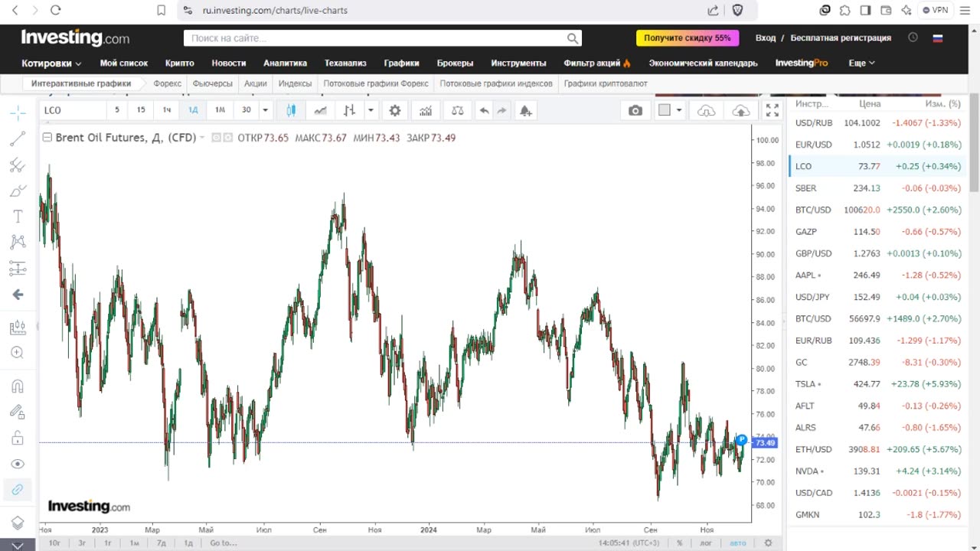Open the Новости menu item
This screenshot has width=980, height=551.
pyautogui.click(x=229, y=63)
